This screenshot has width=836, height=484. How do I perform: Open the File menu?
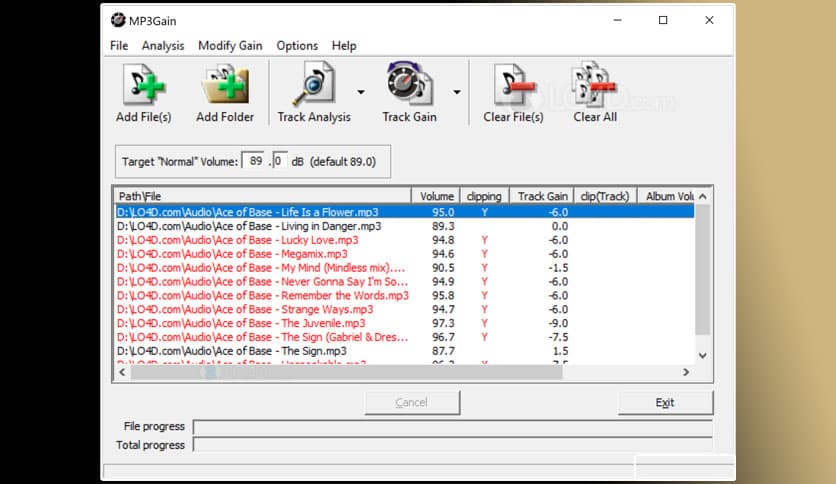coord(119,46)
